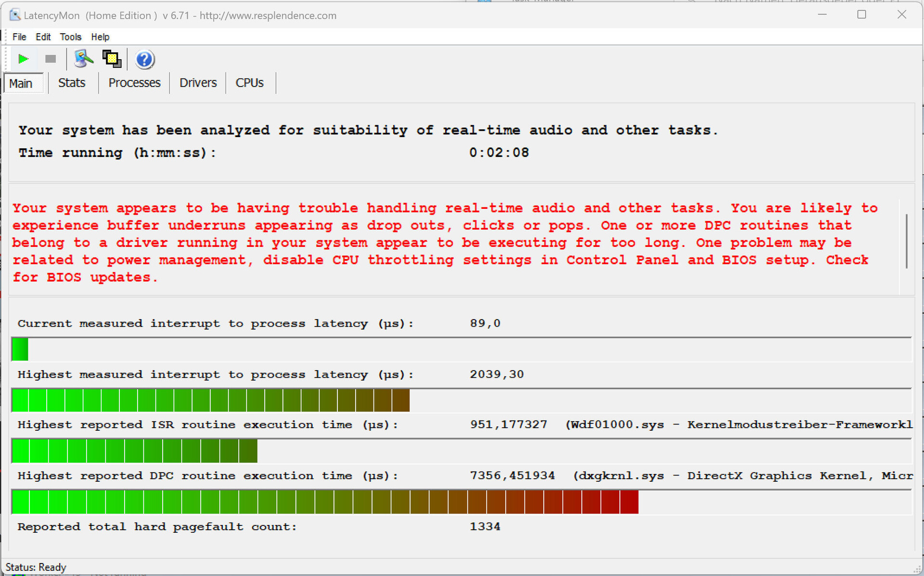Switch to the Drivers tab
Viewport: 924px width, 576px height.
[198, 83]
